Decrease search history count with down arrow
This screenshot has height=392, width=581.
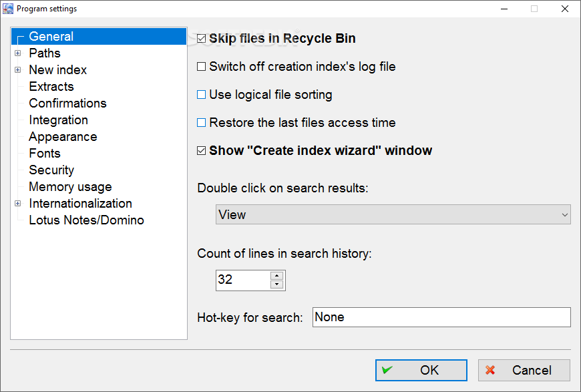[x=277, y=284]
